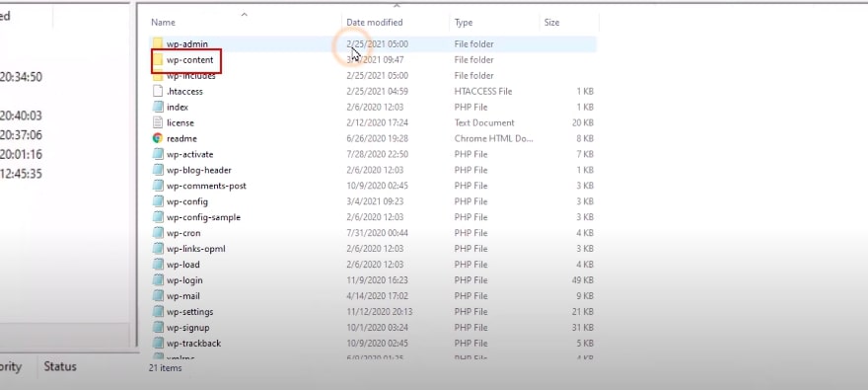Click the wp-mail file icon
The height and width of the screenshot is (390, 868).
[x=158, y=296]
